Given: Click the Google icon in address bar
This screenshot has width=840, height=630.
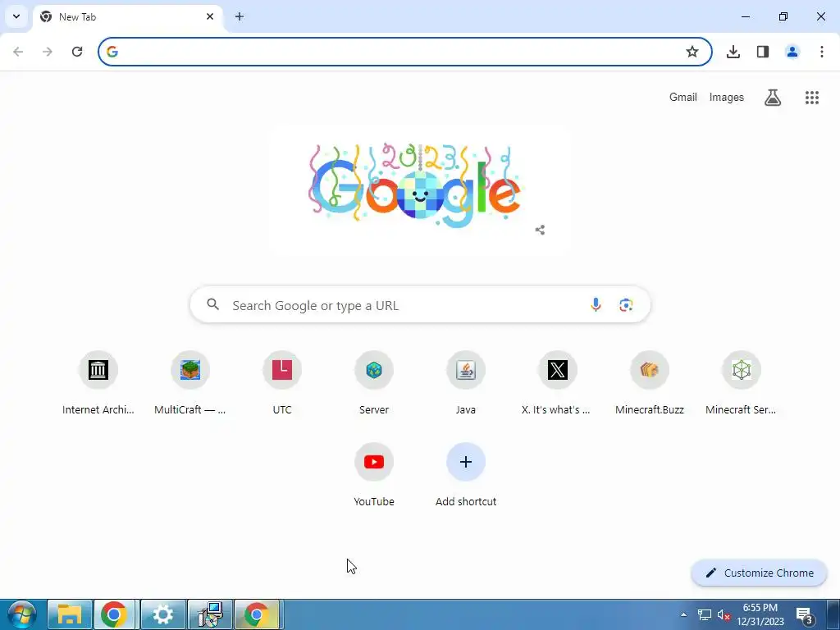Looking at the screenshot, I should tap(112, 52).
